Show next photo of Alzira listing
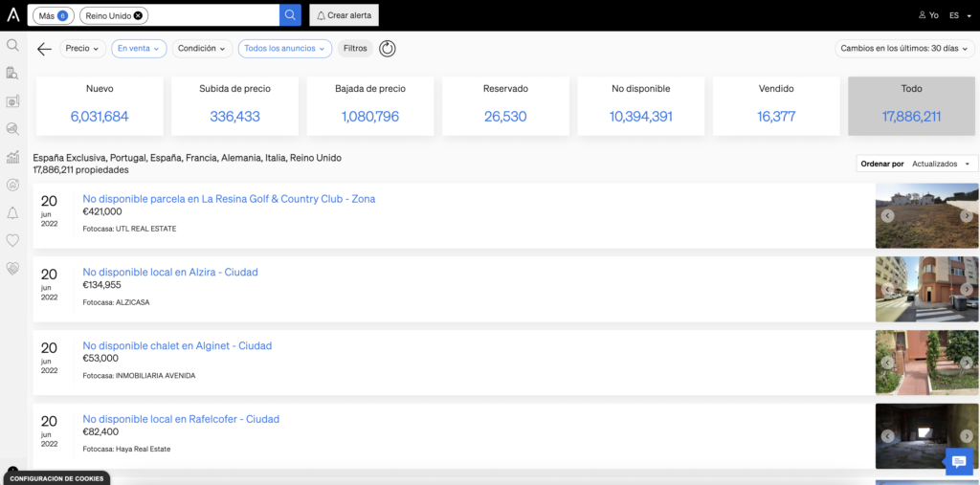Viewport: 980px width, 485px height. (x=967, y=290)
